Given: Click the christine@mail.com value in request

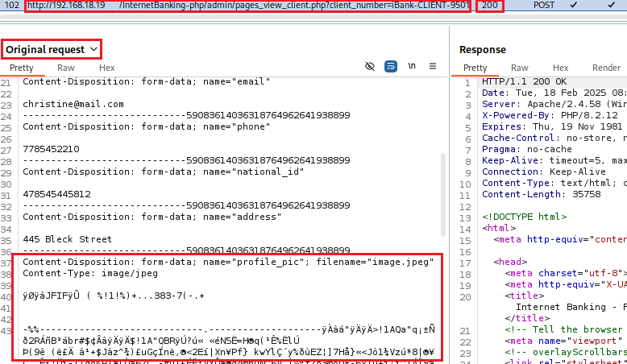Looking at the screenshot, I should [73, 104].
